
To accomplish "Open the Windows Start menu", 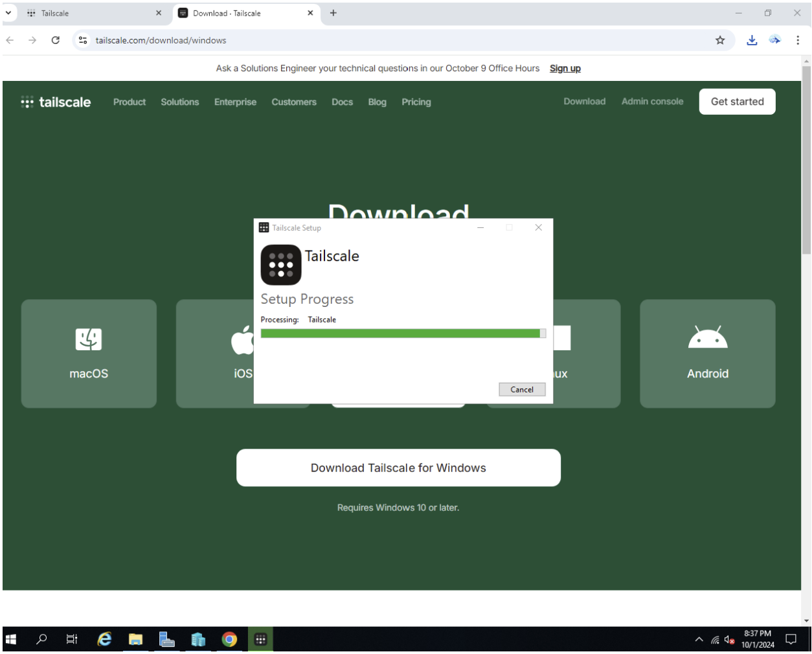I will coord(11,640).
